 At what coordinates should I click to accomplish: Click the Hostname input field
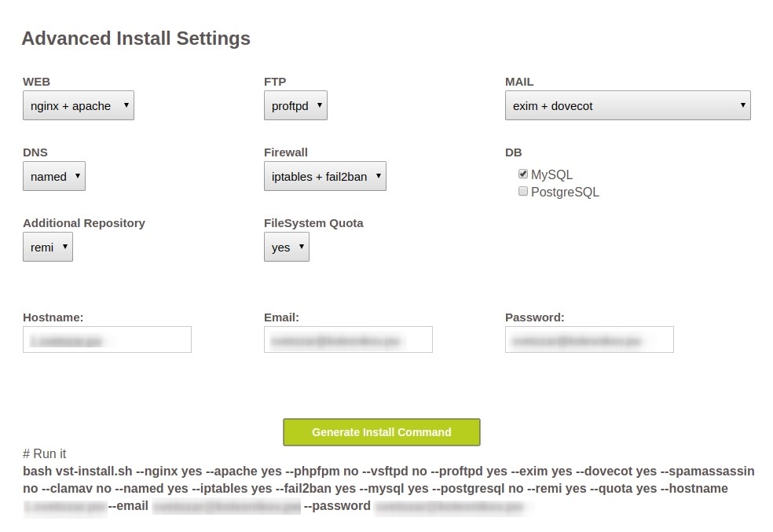pos(107,339)
